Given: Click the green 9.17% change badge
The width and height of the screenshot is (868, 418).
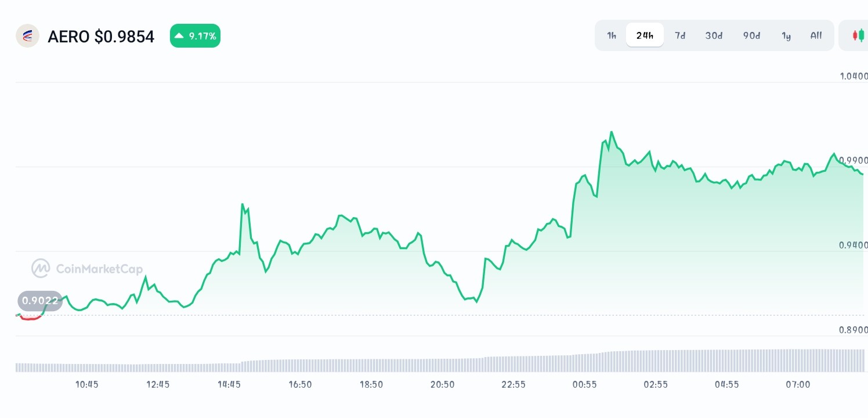Looking at the screenshot, I should click(195, 36).
